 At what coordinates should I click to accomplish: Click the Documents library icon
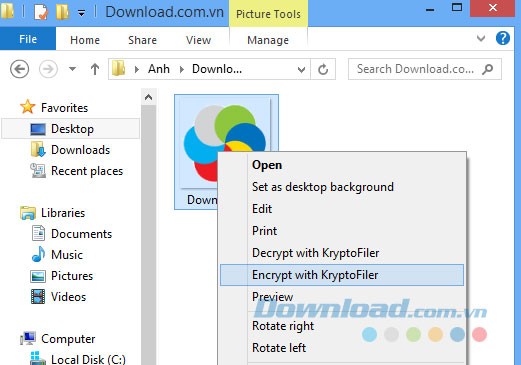click(x=38, y=233)
